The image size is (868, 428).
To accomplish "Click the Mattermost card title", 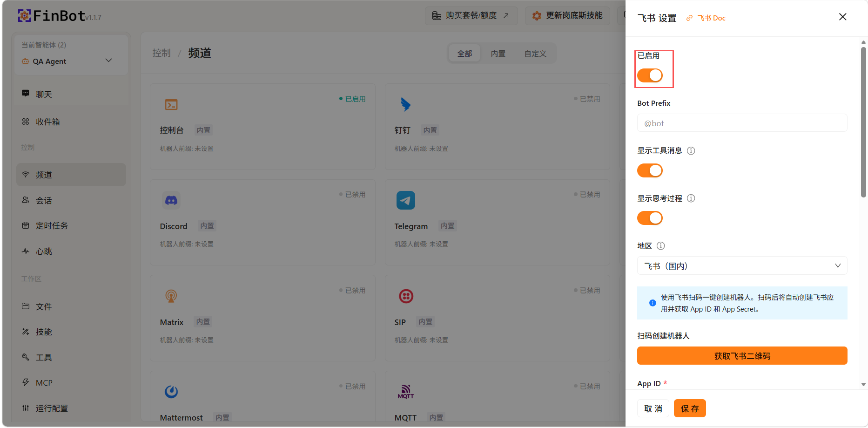I will click(181, 418).
